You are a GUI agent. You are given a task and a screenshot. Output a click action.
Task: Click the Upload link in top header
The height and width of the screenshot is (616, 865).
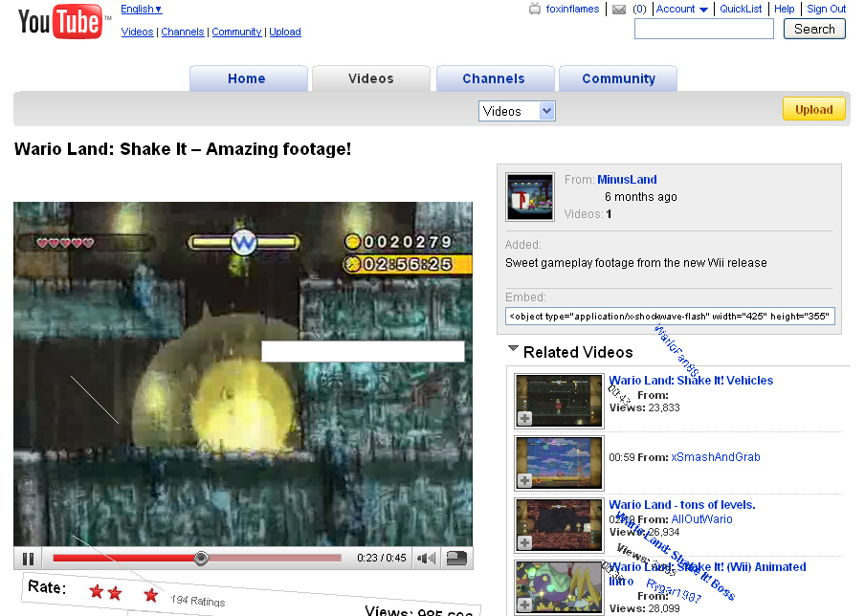[285, 32]
